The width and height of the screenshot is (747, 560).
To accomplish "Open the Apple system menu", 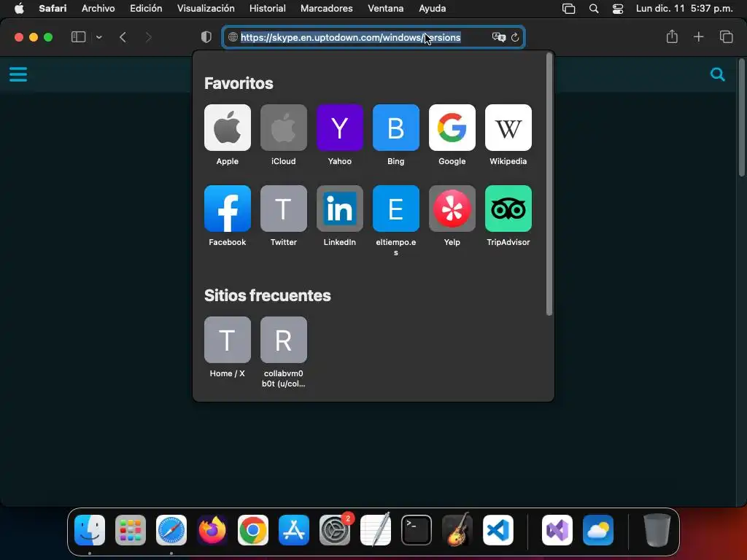I will pyautogui.click(x=19, y=9).
